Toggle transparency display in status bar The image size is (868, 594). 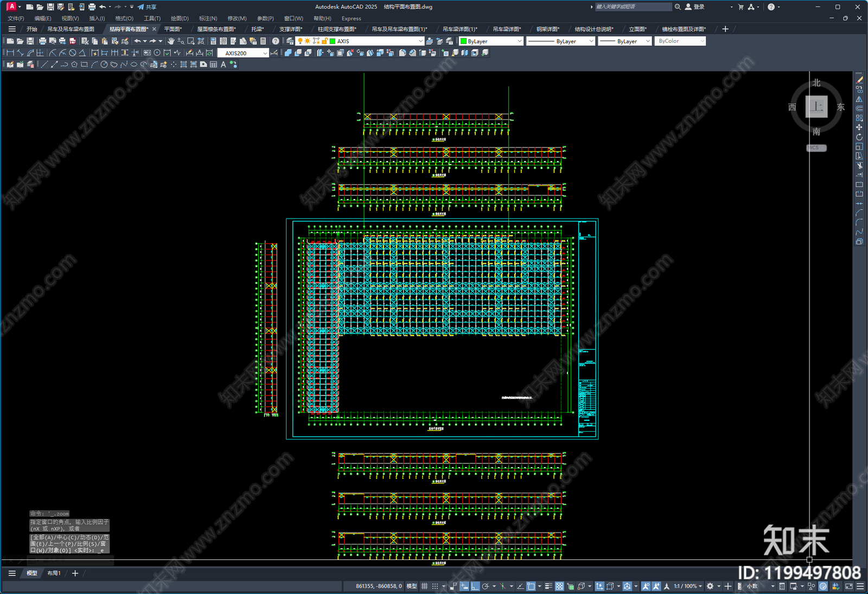tap(559, 586)
